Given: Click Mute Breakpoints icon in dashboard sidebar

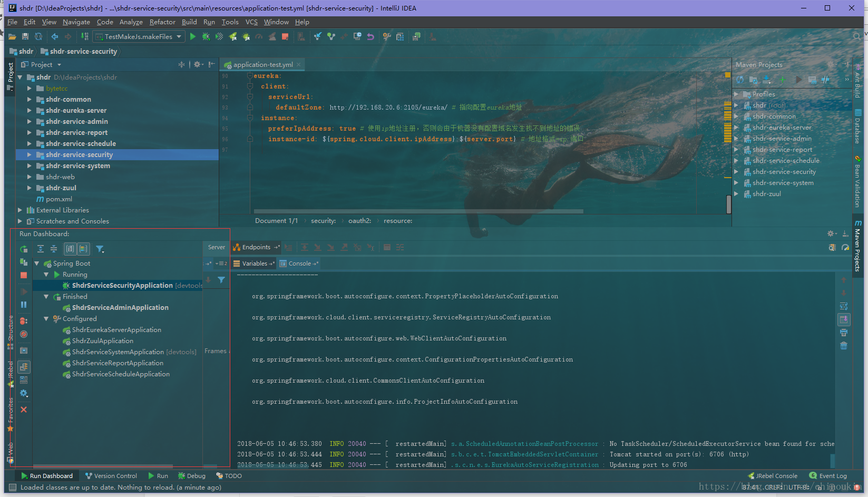Looking at the screenshot, I should [x=24, y=334].
